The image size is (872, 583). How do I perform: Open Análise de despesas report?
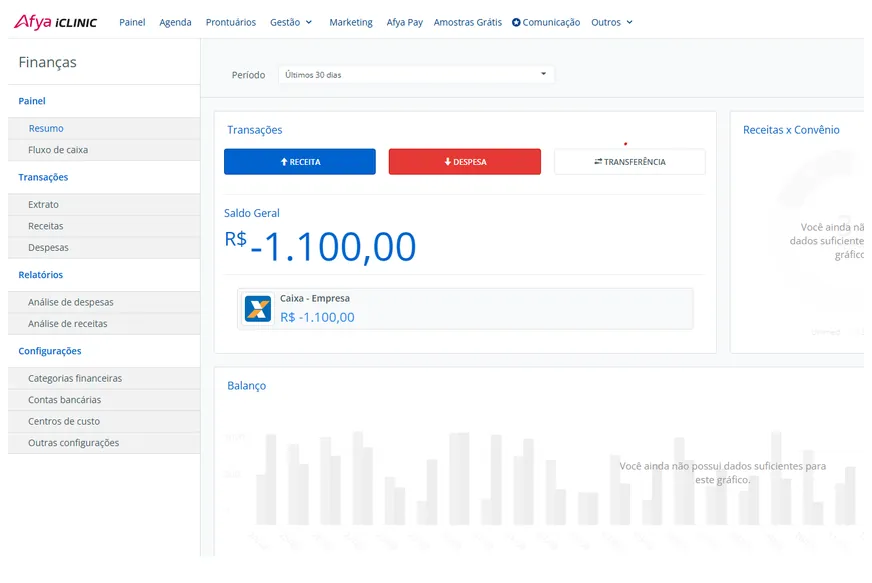[104, 303]
